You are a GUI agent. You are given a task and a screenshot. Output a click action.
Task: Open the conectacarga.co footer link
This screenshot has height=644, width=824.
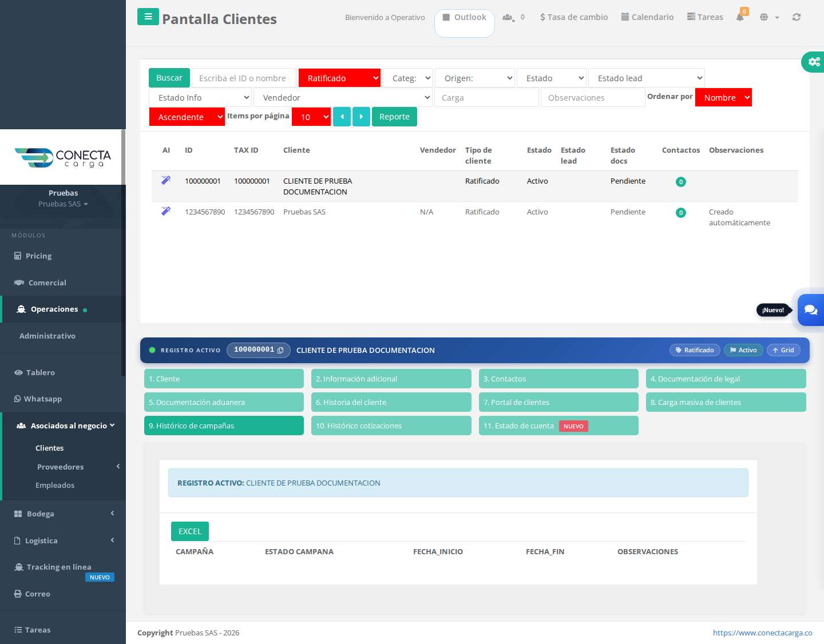point(762,633)
